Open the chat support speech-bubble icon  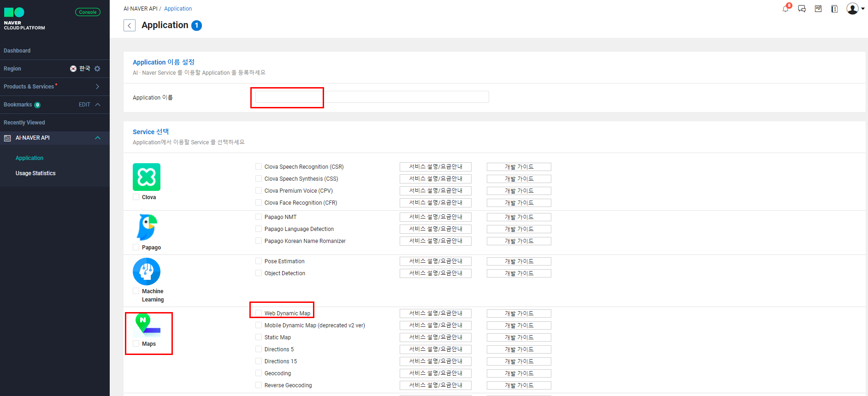(802, 9)
